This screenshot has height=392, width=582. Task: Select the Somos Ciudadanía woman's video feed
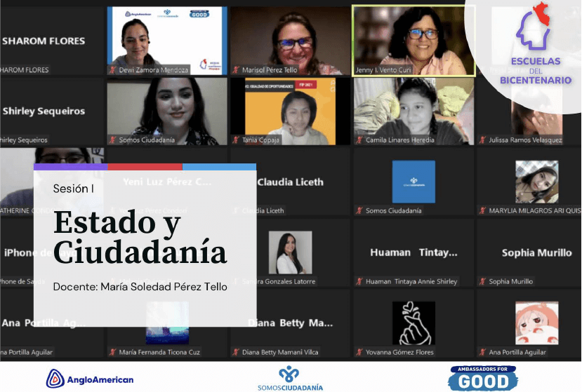pyautogui.click(x=167, y=111)
